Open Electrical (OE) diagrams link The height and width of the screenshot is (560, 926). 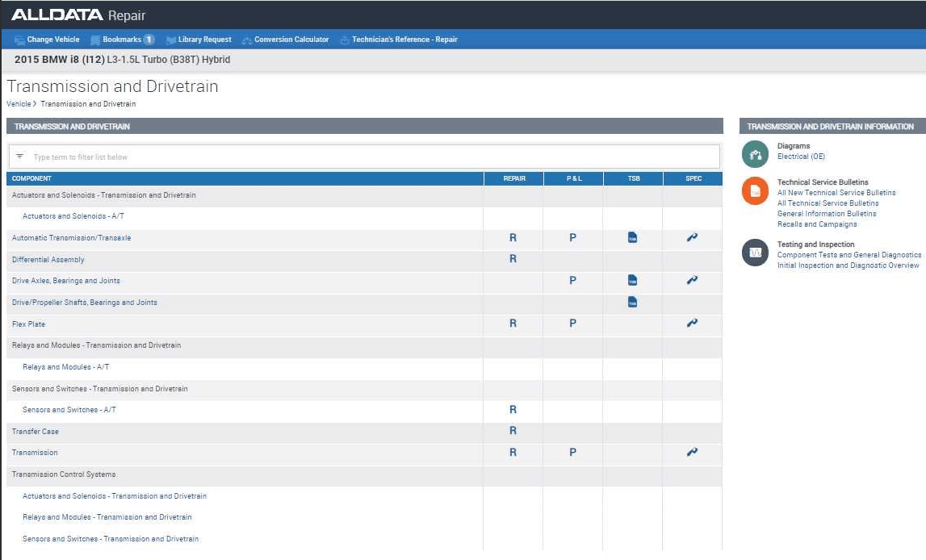point(801,157)
